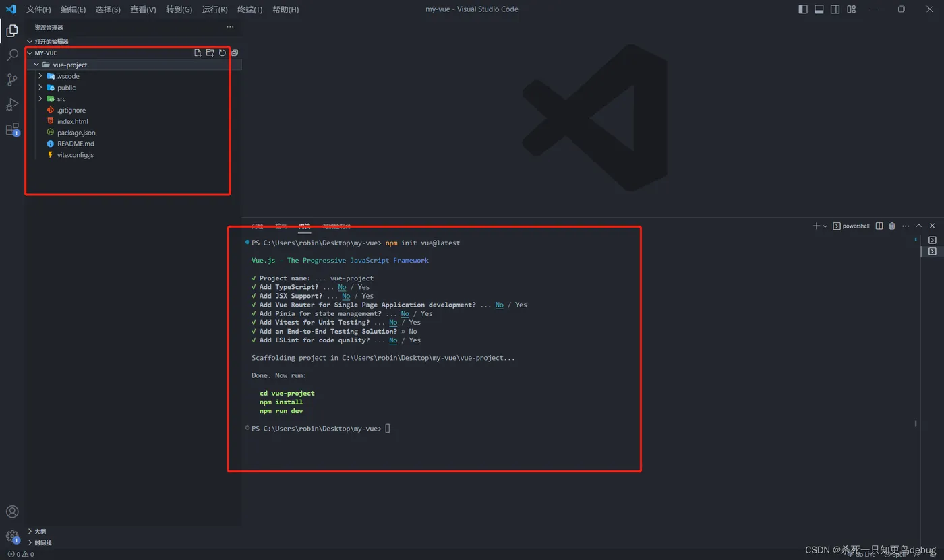The height and width of the screenshot is (560, 944).
Task: Open the 终端(T) menu
Action: [249, 9]
